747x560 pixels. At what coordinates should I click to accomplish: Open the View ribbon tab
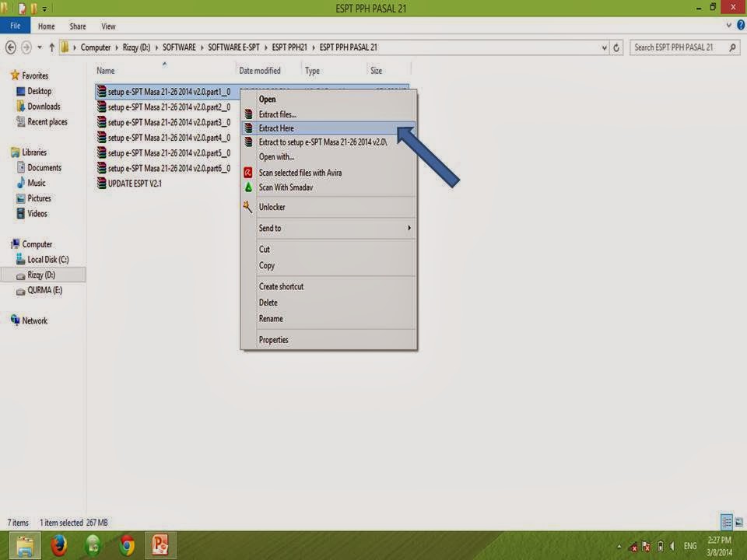point(108,26)
